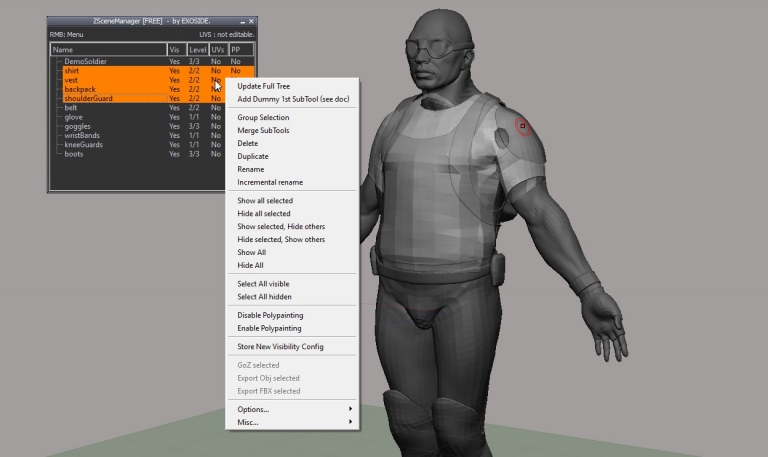The image size is (768, 457).
Task: Minimize the ZSceneManager panel
Action: (x=241, y=21)
